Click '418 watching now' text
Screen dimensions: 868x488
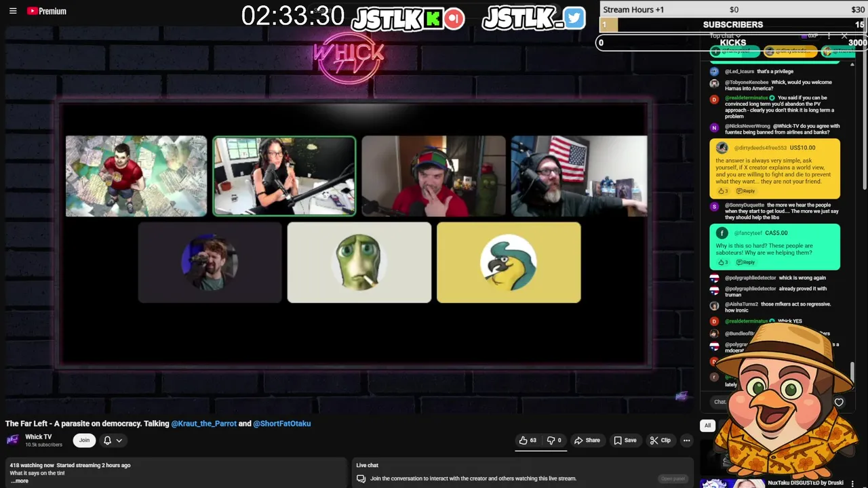tap(32, 466)
